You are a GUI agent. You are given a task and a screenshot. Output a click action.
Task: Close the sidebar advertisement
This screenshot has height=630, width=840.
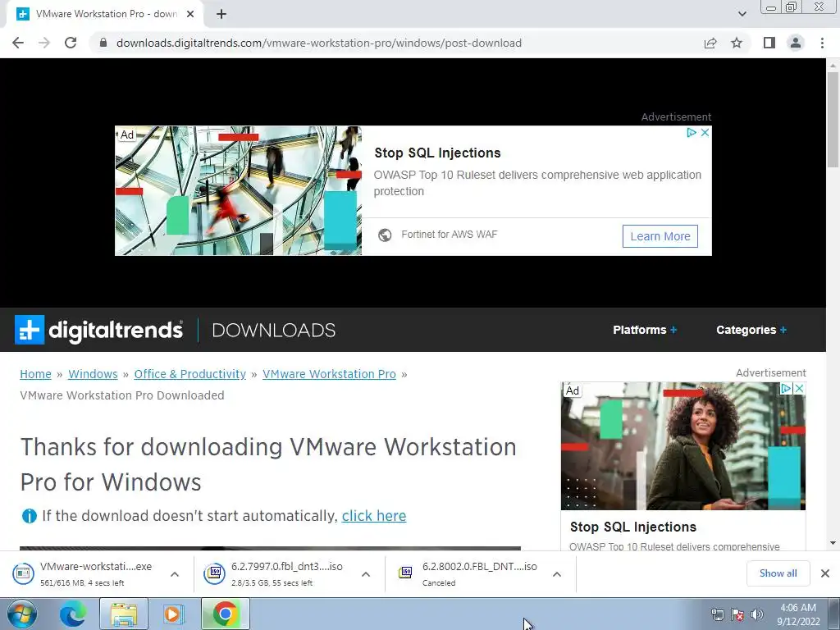pos(799,388)
